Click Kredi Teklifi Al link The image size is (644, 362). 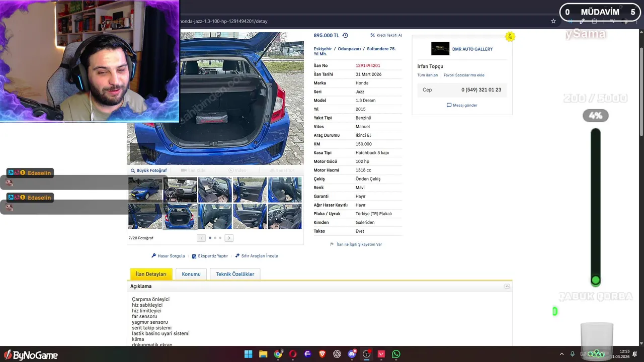click(389, 35)
